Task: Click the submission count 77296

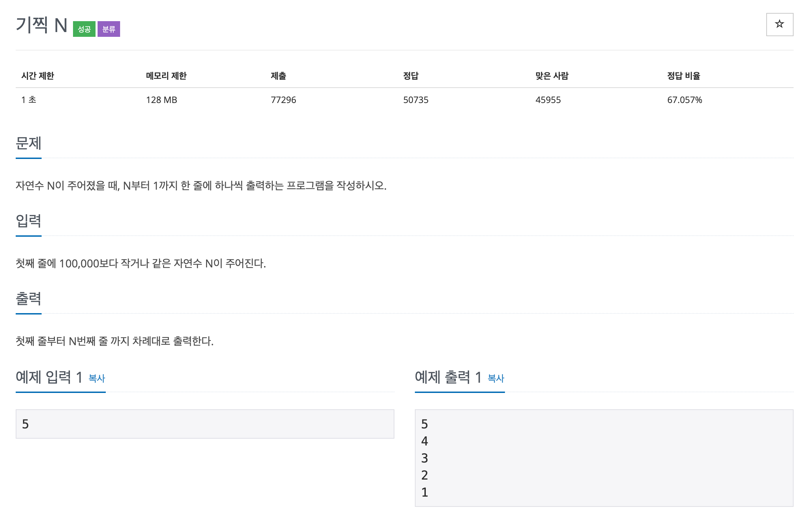Action: 283,100
